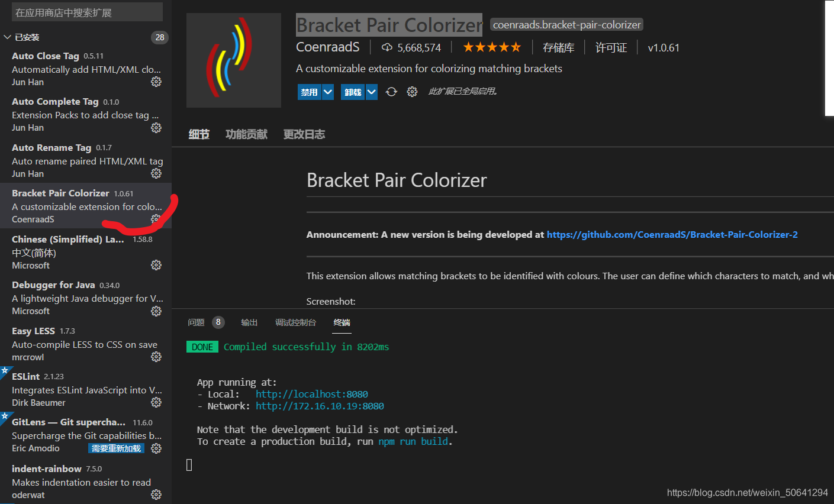
Task: Open the dropdown arrow next to 禁用
Action: (327, 92)
